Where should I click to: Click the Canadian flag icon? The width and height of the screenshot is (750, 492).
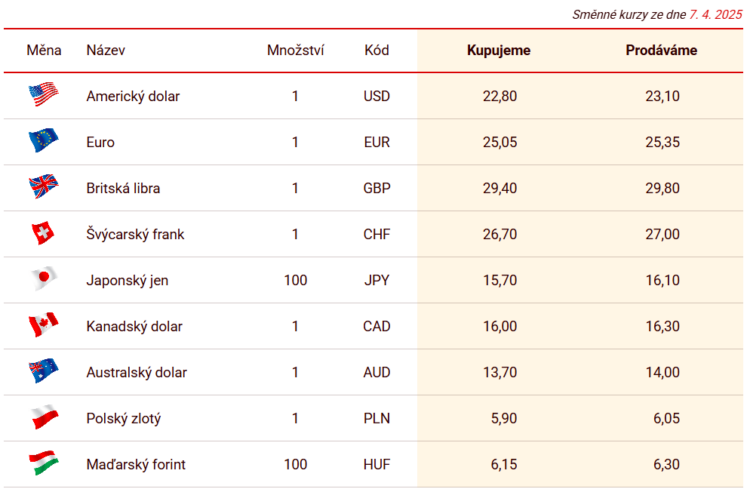(44, 325)
